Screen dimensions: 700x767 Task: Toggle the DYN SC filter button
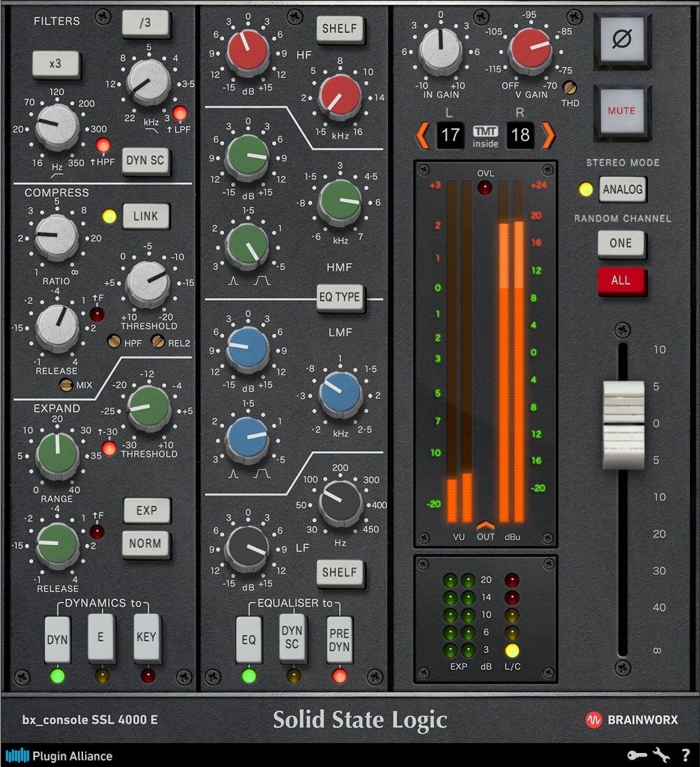coord(146,161)
